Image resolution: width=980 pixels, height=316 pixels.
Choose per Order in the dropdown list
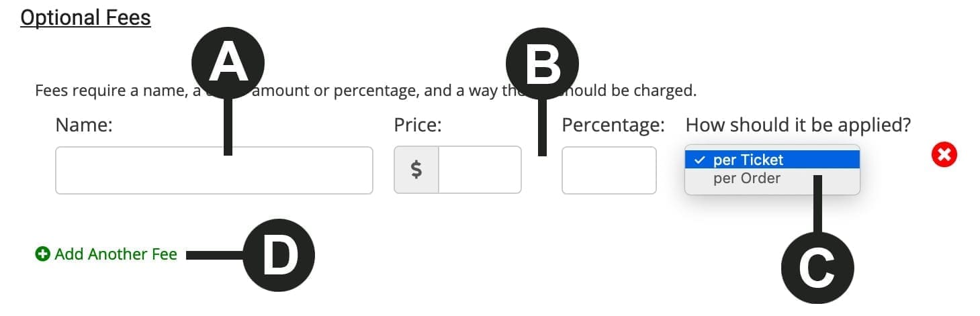(x=747, y=178)
